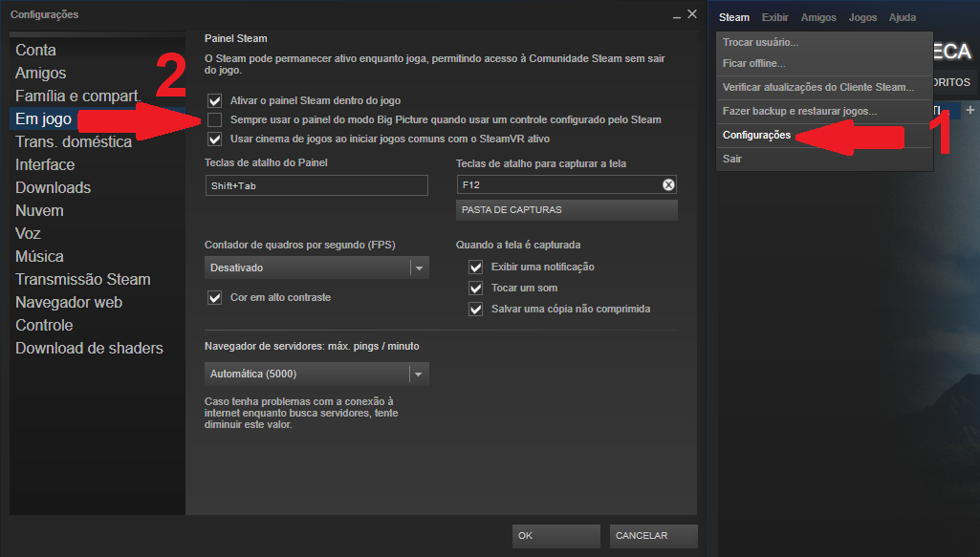Click the F12 screenshot shortcut field
This screenshot has height=557, width=980.
(x=567, y=184)
